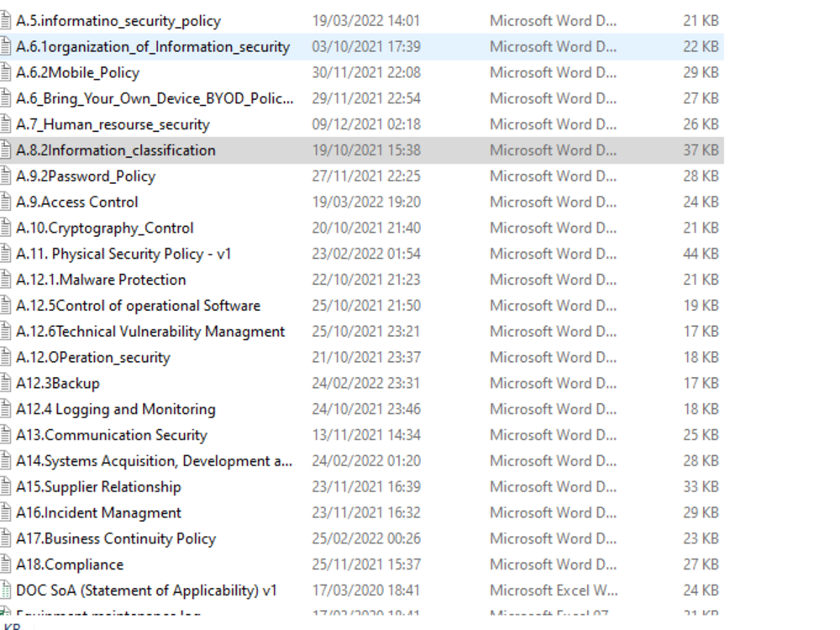Select file name A16.Incident Managment
The height and width of the screenshot is (630, 840).
[x=98, y=513]
